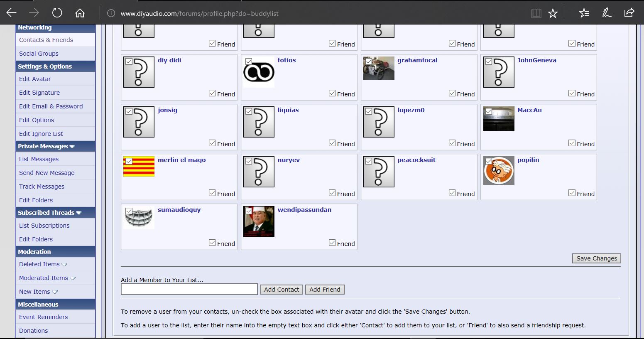644x339 pixels.
Task: Open fotios avatar image
Action: click(259, 72)
